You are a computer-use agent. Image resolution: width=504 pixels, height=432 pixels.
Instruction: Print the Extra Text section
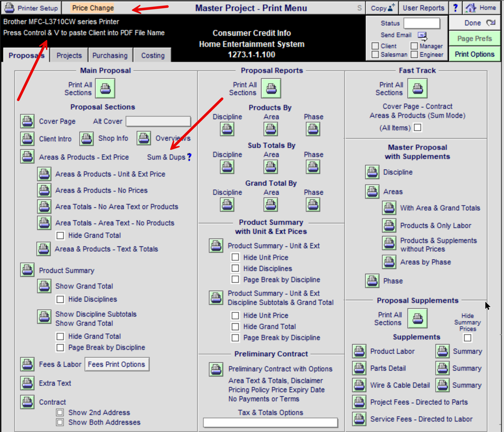(27, 383)
